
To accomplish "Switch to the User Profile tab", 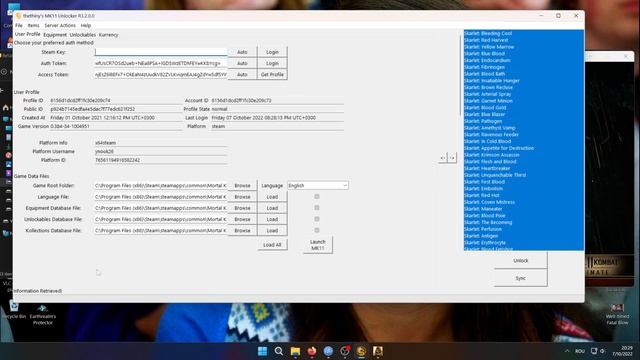I will tap(28, 34).
